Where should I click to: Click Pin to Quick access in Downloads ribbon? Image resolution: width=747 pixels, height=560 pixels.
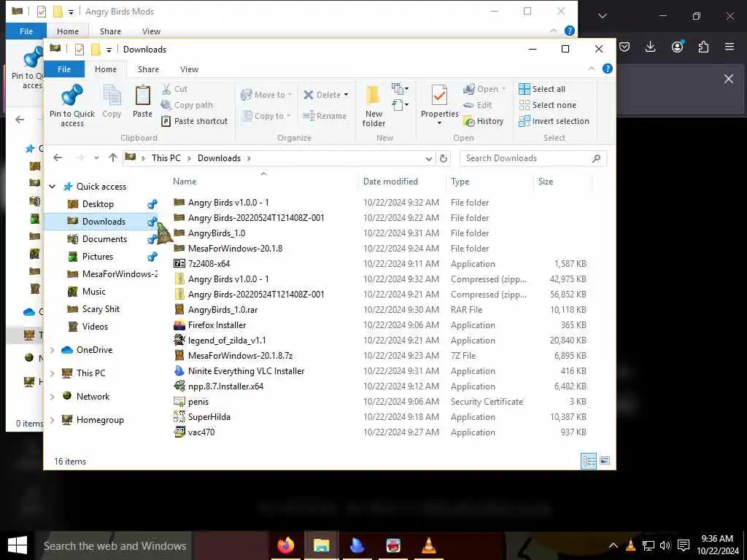pyautogui.click(x=72, y=105)
